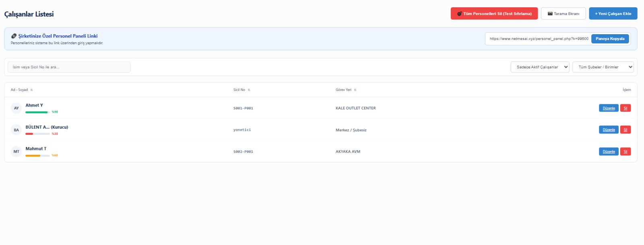Click sicil no S001-P001
644x245 pixels.
coord(243,108)
